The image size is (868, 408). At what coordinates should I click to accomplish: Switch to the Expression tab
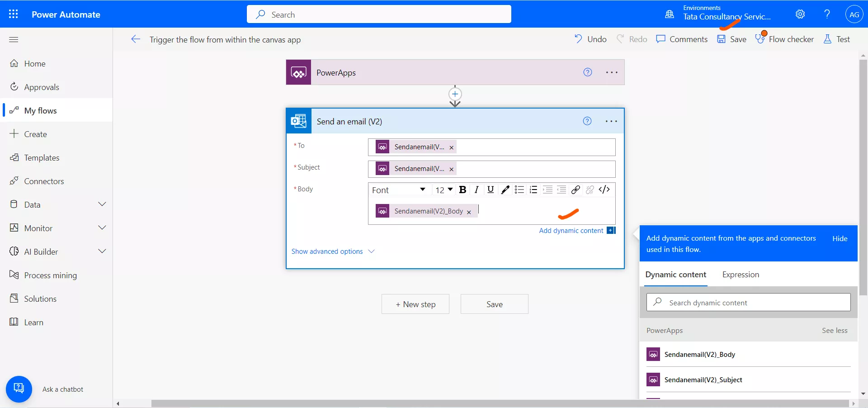(x=741, y=275)
